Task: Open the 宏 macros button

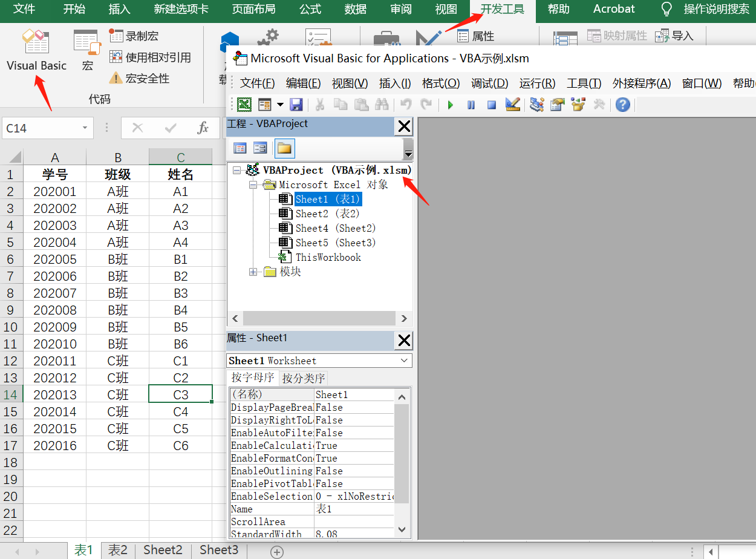Action: coord(88,51)
